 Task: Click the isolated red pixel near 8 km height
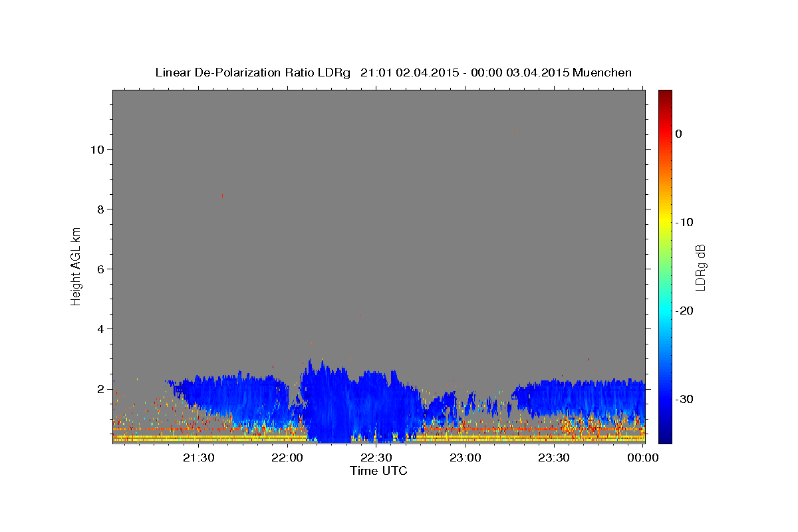pyautogui.click(x=222, y=196)
